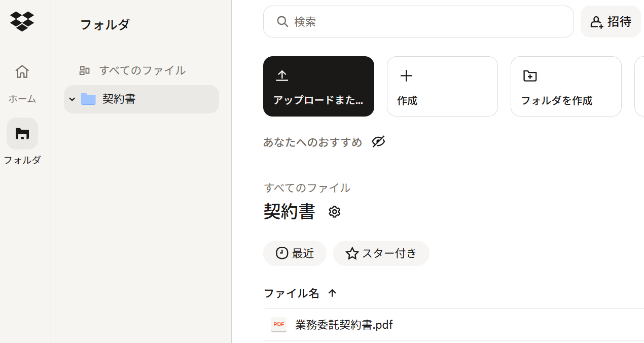Viewport: 644px width, 343px height.
Task: Click the settings gear beside 契約書 heading
Action: coord(334,212)
